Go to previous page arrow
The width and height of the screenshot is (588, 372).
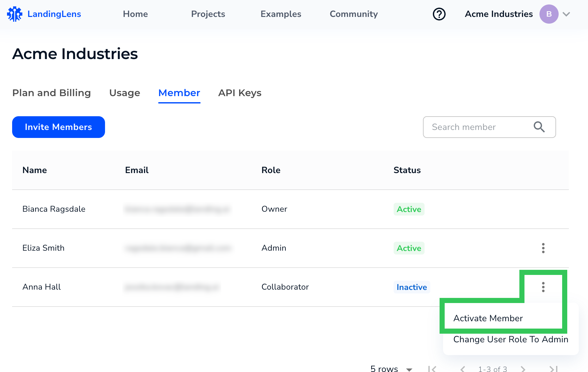tap(463, 369)
